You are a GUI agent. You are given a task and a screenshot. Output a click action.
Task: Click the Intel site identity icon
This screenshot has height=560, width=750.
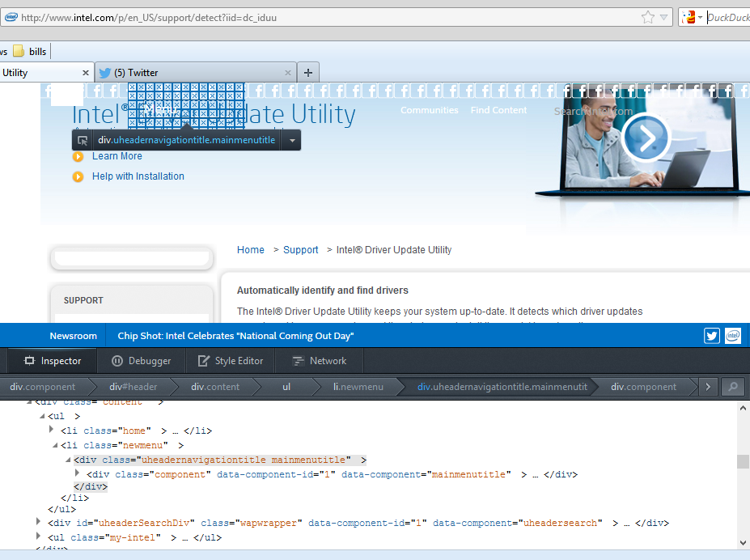tap(11, 18)
